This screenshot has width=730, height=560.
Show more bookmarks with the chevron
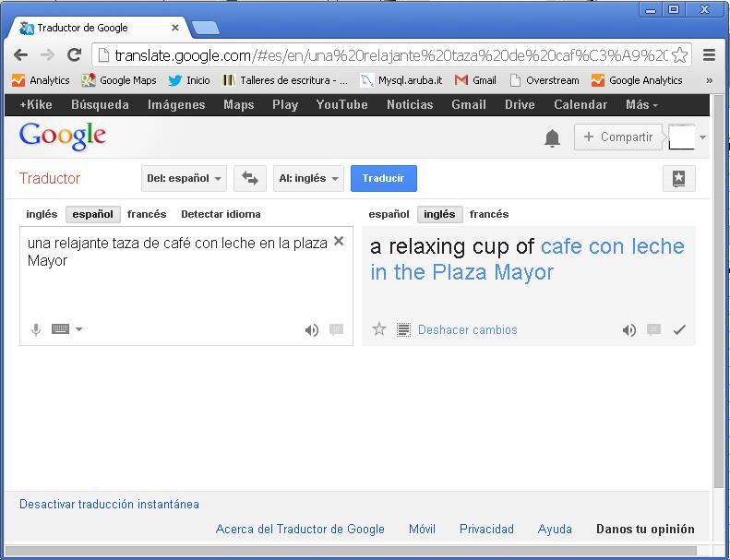click(x=709, y=80)
